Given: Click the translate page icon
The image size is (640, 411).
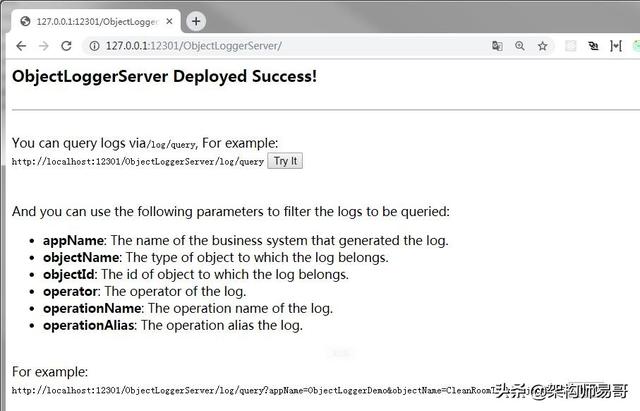Looking at the screenshot, I should (497, 46).
